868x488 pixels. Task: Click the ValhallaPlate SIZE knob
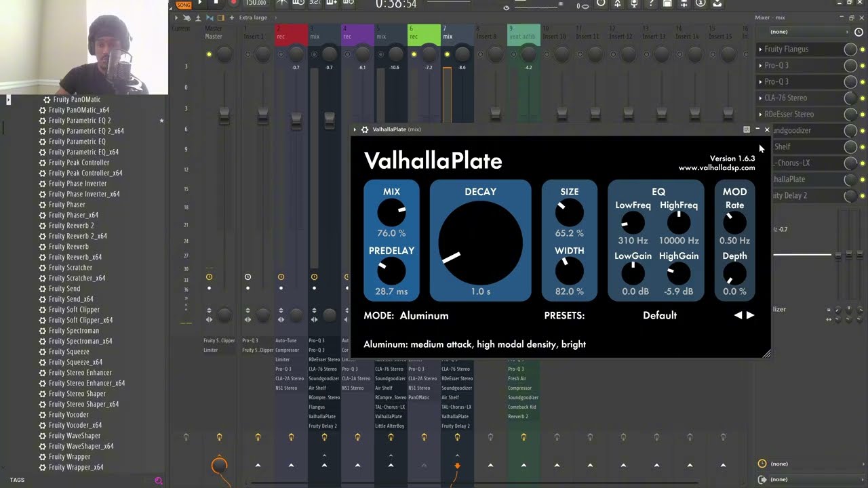coord(570,213)
